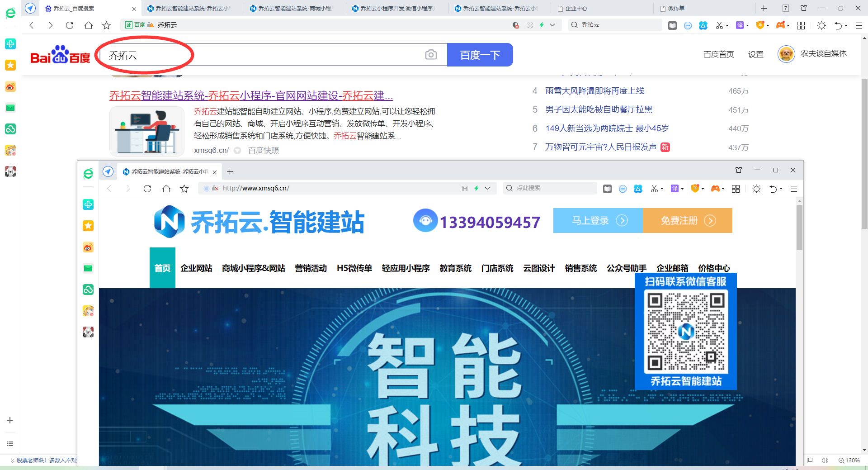Click the favorites star in left sidebar

click(x=10, y=65)
